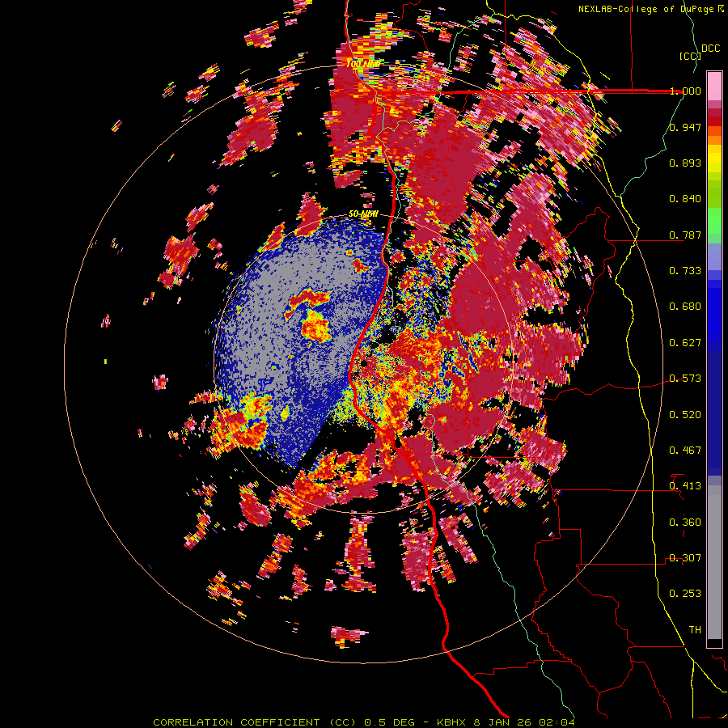Select the 0.733 scale value
The width and height of the screenshot is (728, 728).
(x=685, y=271)
